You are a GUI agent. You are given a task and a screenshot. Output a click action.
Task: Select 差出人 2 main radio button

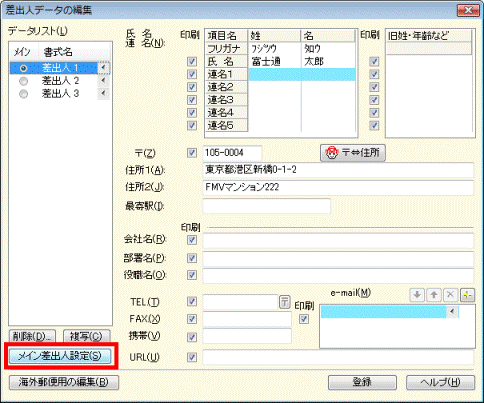(x=23, y=81)
